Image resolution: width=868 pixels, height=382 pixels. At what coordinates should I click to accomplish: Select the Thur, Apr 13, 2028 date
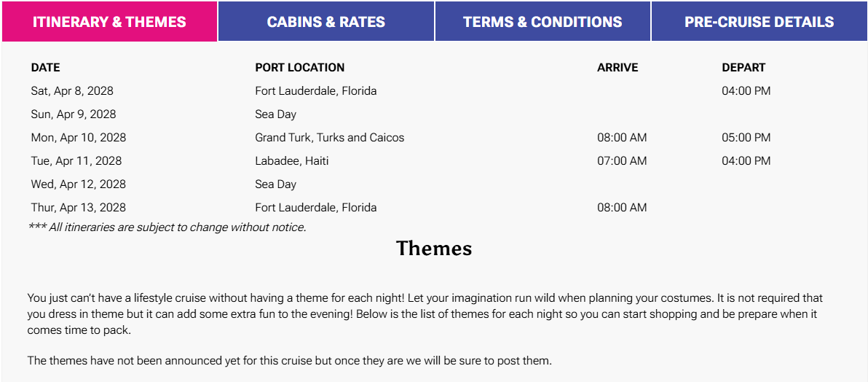point(78,208)
